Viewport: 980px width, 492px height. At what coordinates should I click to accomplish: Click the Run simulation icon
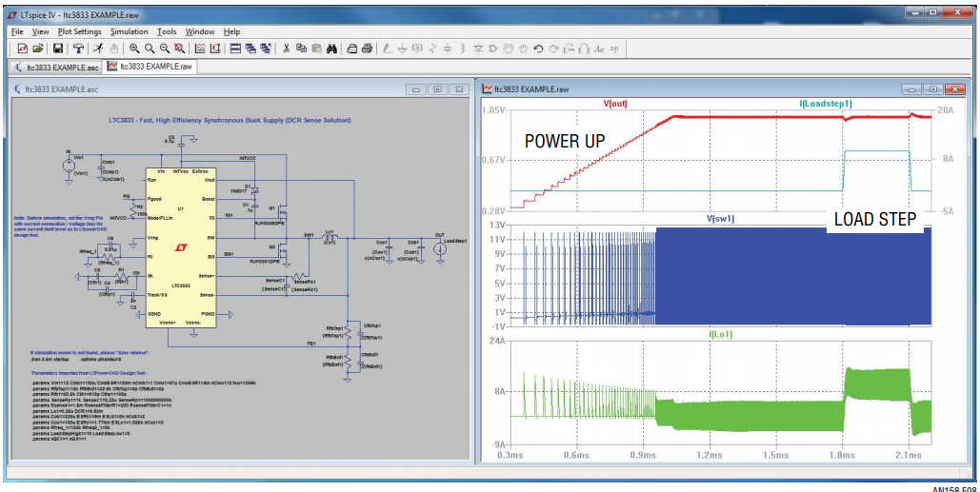click(98, 49)
